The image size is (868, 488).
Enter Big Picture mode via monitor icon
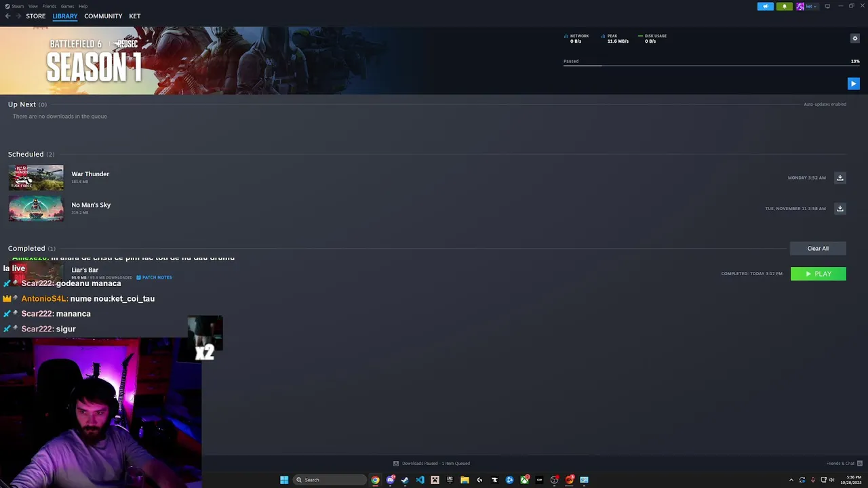[x=827, y=6]
